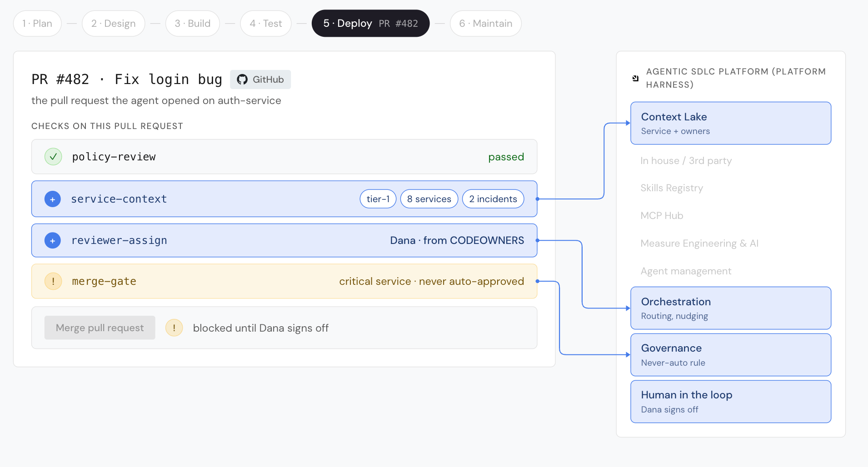Click the green checkmark on policy-review
This screenshot has width=868, height=467.
click(x=53, y=157)
